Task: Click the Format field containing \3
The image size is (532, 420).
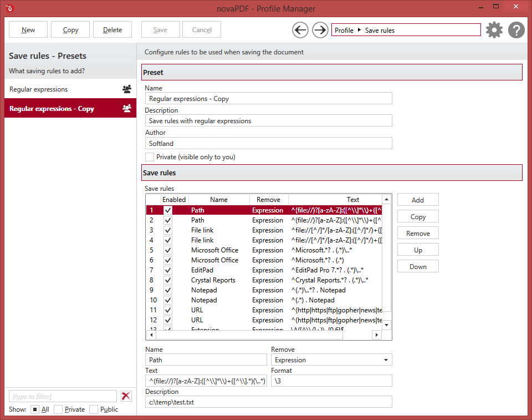Action: point(331,381)
